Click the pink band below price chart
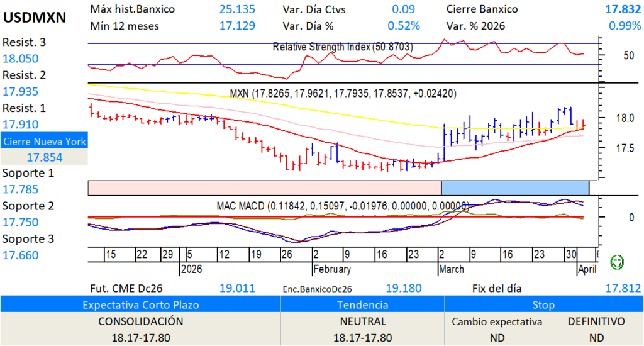Viewport: 644px width, 346px height. (264, 187)
